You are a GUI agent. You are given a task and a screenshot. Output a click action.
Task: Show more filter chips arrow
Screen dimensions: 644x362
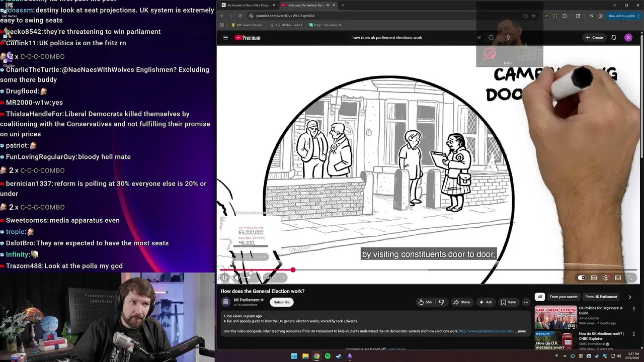(629, 297)
